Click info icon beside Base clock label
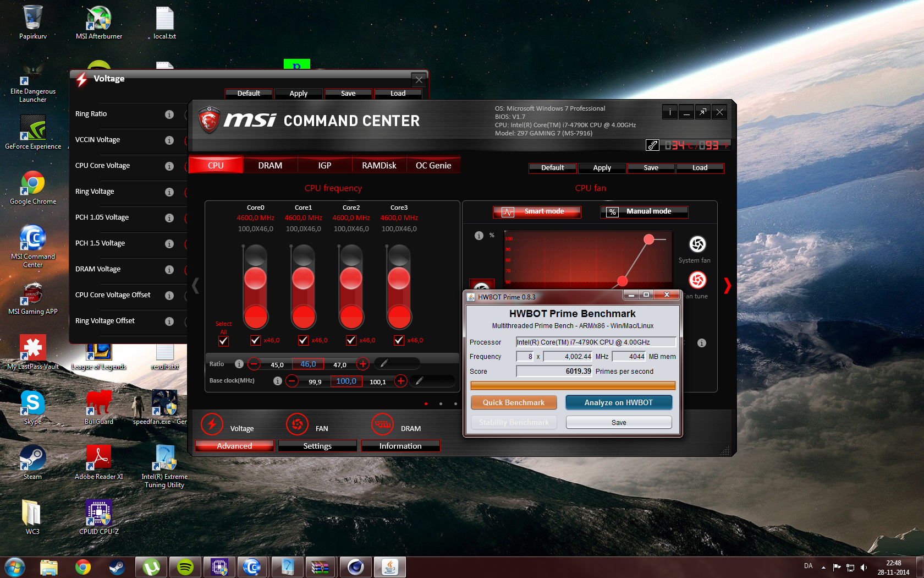This screenshot has width=924, height=578. 277,381
